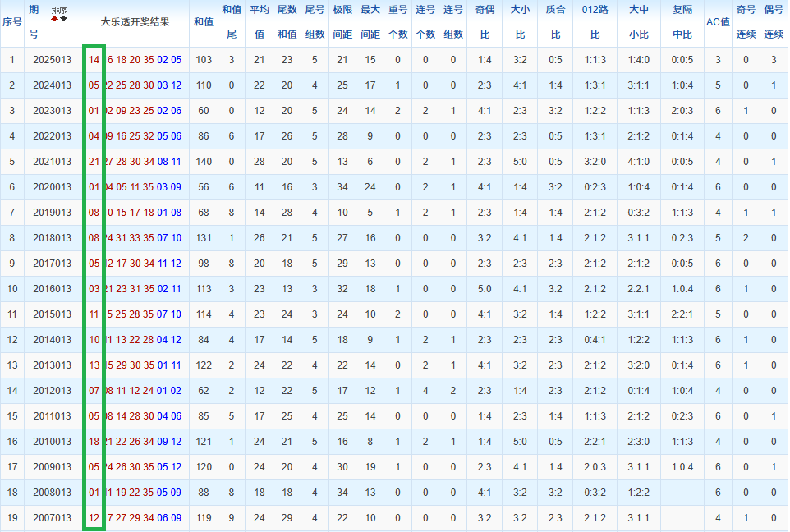Click the 质合比 column header
Screen dimensions: 790x532
click(555, 22)
